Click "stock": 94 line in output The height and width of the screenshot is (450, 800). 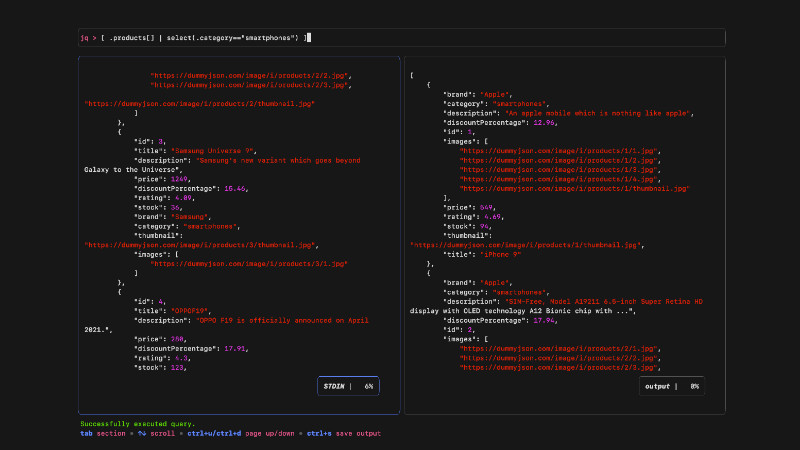[467, 227]
